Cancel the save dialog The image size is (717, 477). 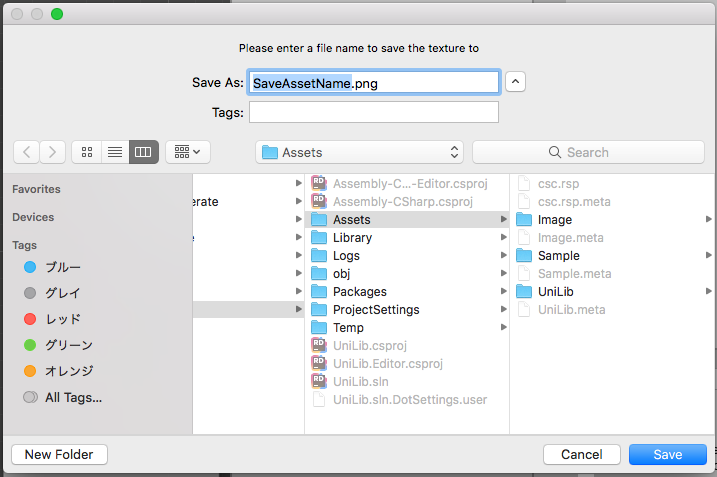point(582,455)
